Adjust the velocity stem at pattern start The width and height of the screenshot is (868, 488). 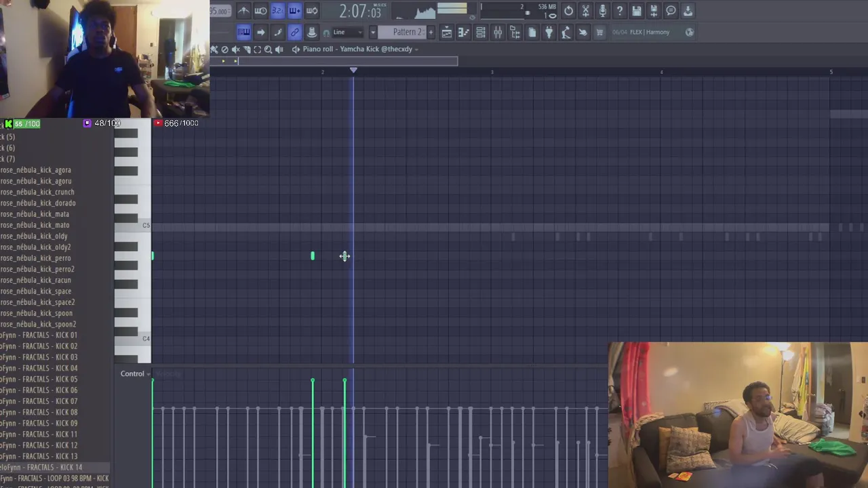153,433
